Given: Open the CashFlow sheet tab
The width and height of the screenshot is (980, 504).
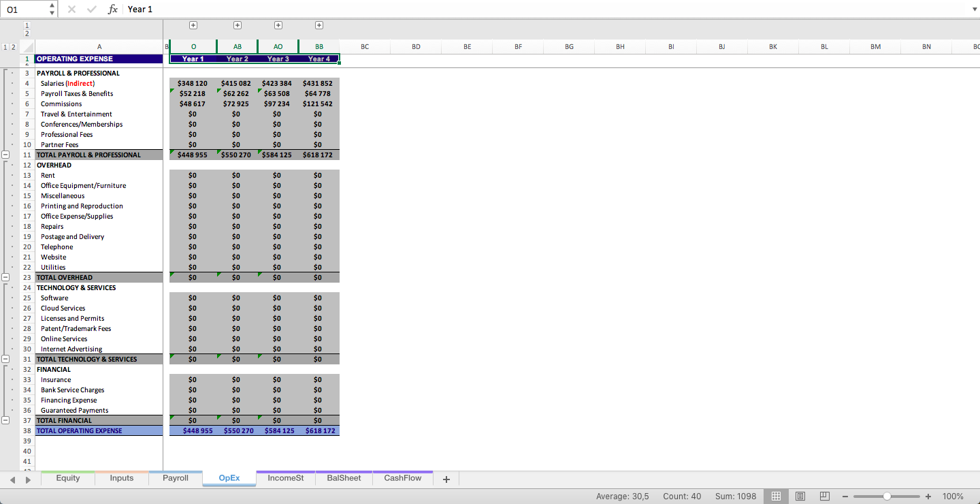Looking at the screenshot, I should coord(403,478).
